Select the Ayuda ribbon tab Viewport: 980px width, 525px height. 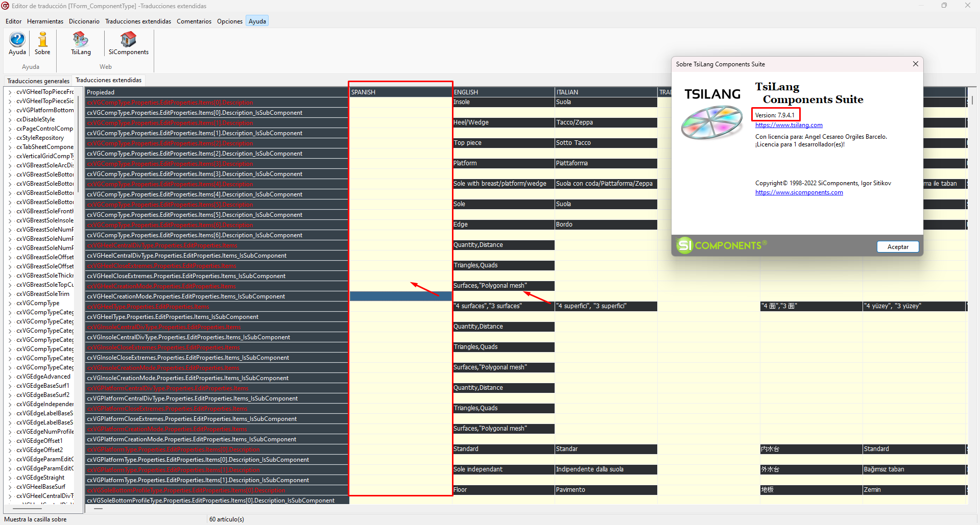[x=257, y=21]
